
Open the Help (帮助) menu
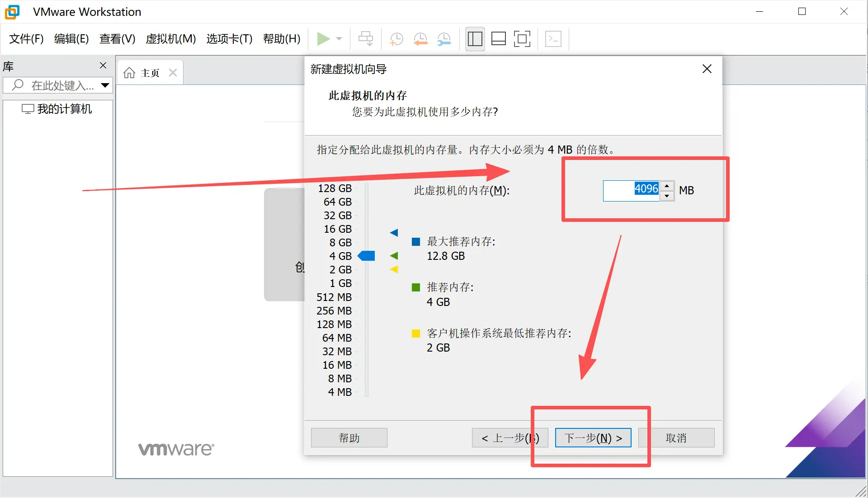coord(282,39)
